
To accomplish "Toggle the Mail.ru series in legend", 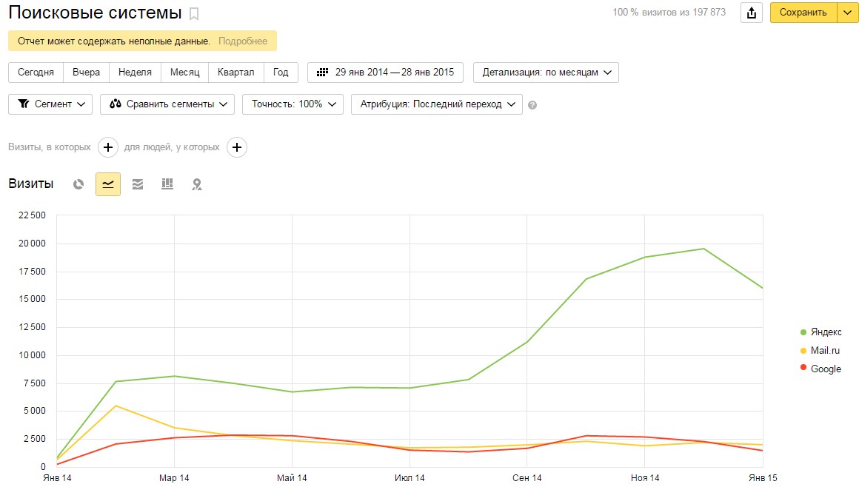I will point(825,351).
